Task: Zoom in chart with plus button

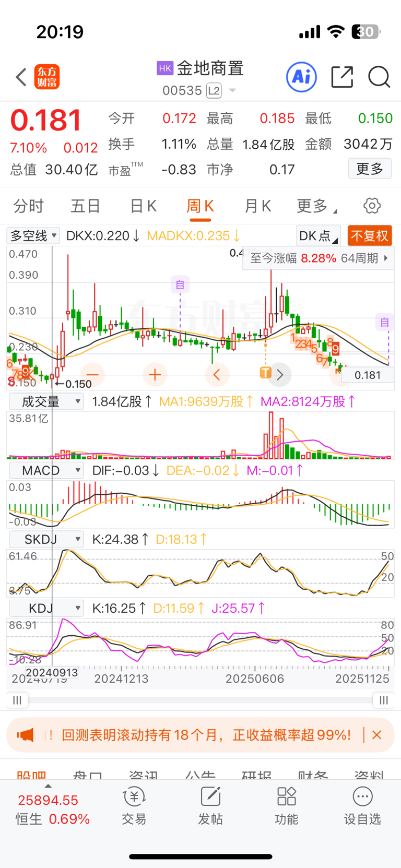Action: (155, 374)
